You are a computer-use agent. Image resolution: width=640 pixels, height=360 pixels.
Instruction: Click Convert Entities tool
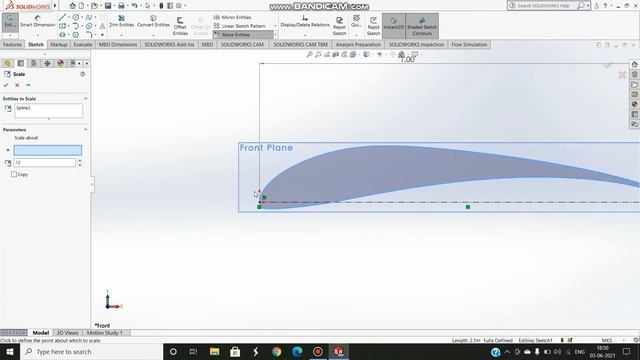tap(153, 21)
